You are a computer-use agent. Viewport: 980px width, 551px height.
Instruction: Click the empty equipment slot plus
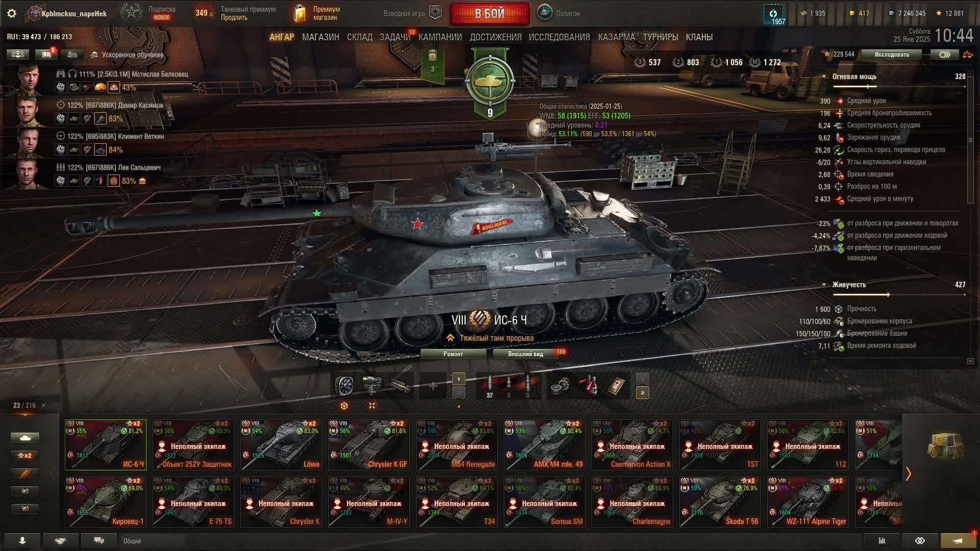(x=433, y=386)
